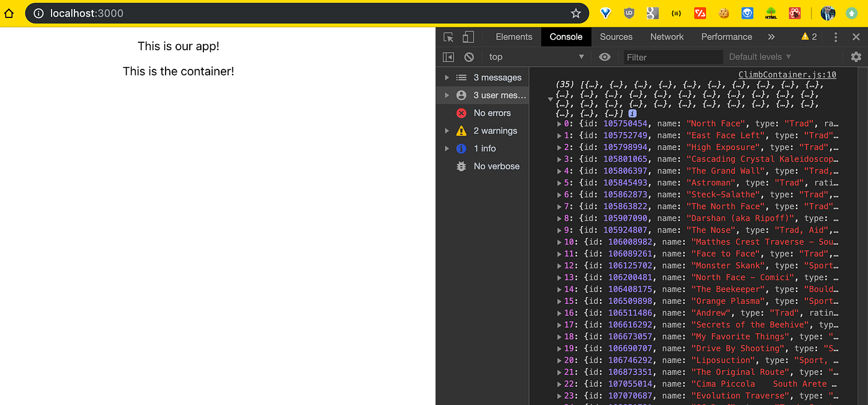Open the Default levels dropdown

click(x=759, y=56)
